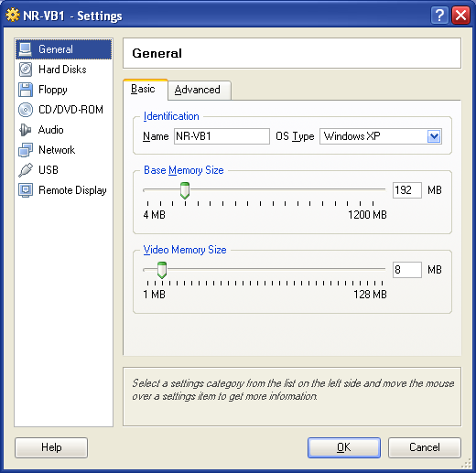Viewport: 476px width, 473px height.
Task: Open the Floppy settings icon
Action: click(26, 90)
